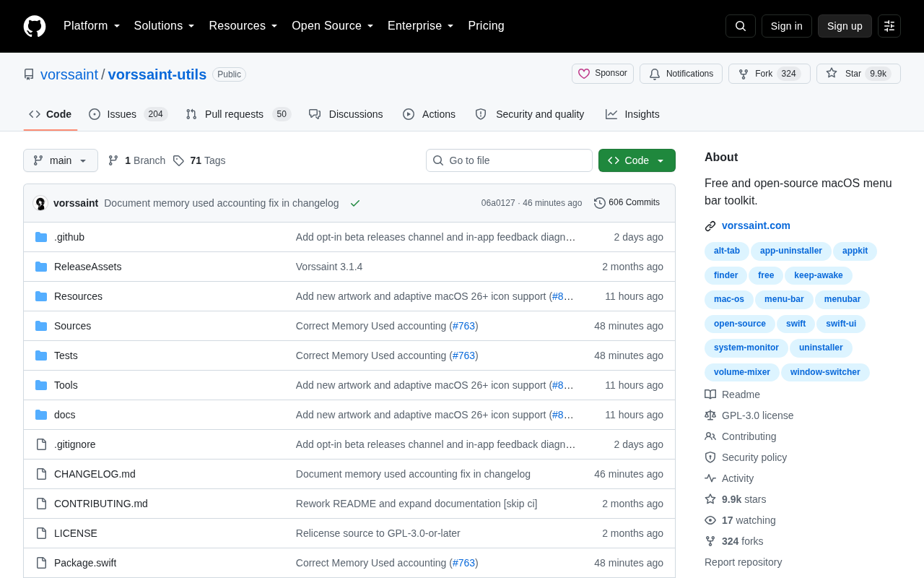Click the CONTRIBUTING.md file icon
The height and width of the screenshot is (578, 924).
[x=41, y=504]
